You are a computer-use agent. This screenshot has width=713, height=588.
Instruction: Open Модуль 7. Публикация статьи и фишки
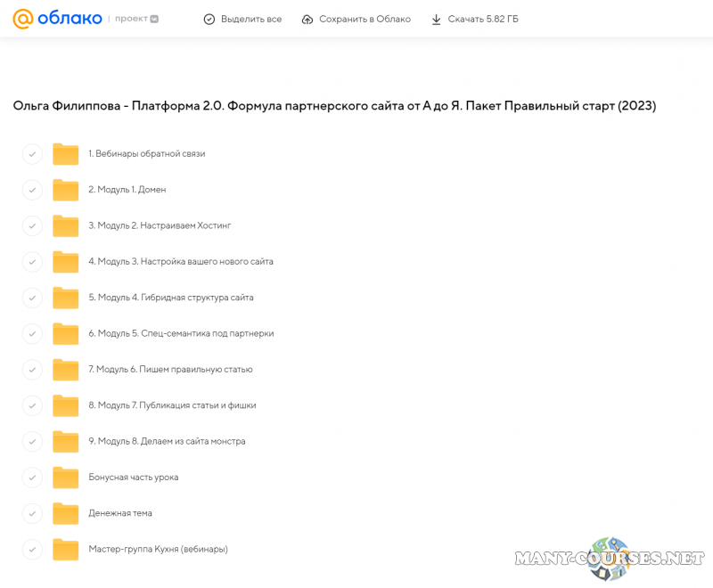[172, 405]
